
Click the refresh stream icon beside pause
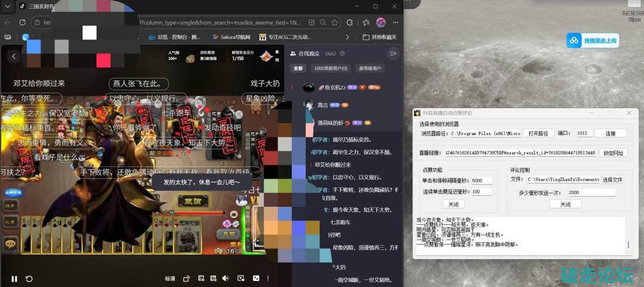pos(29,279)
